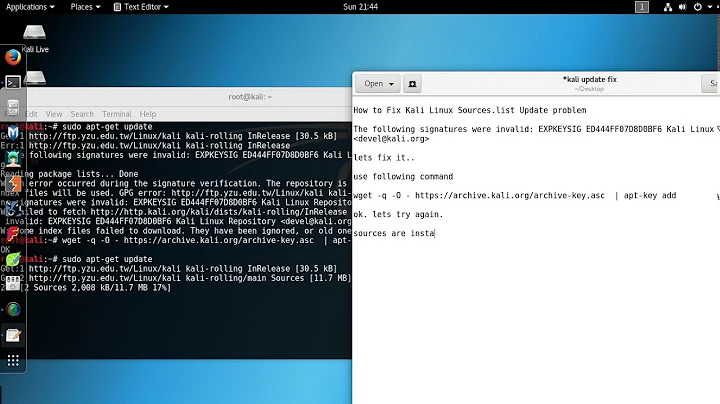
Task: Open Tweak Tool dock icon
Action: point(13,284)
